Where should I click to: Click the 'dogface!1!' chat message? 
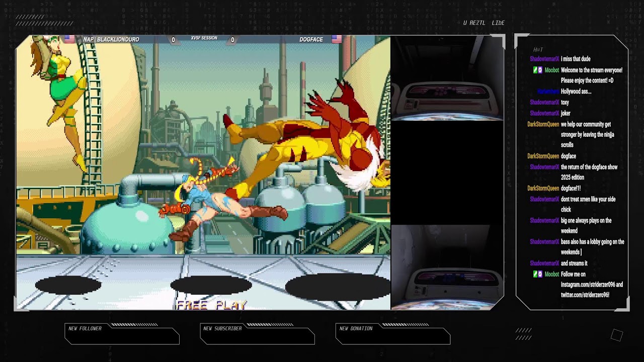[571, 189]
